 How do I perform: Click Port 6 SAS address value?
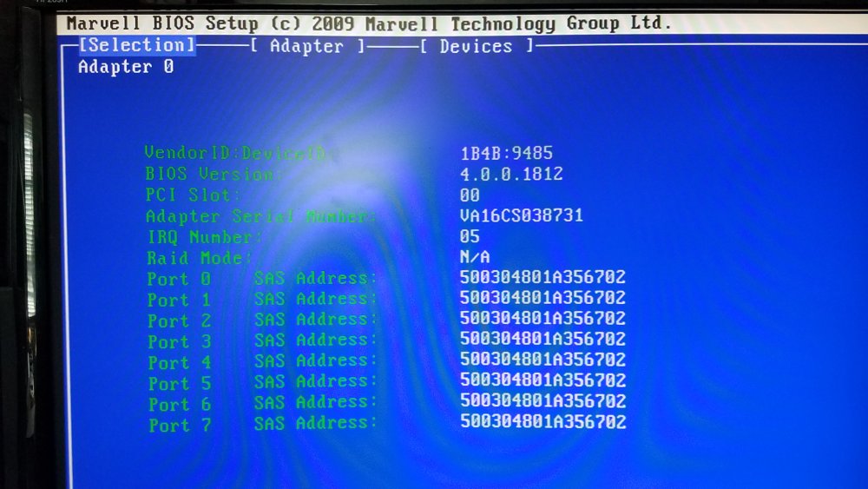pos(543,400)
